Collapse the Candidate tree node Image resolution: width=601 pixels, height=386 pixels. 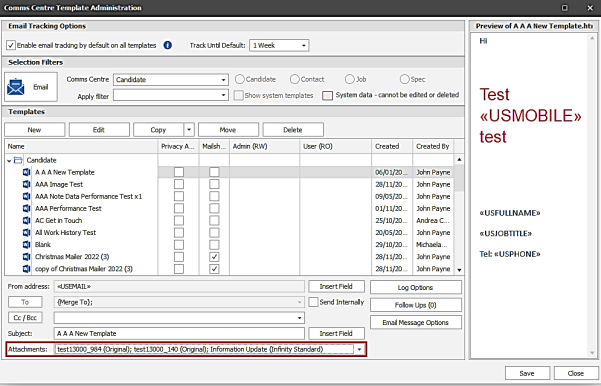tap(9, 161)
